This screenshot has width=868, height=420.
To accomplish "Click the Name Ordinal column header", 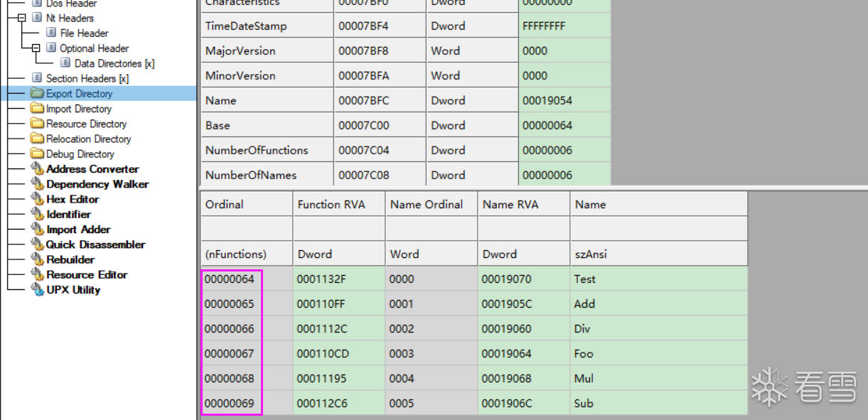I will coord(432,204).
